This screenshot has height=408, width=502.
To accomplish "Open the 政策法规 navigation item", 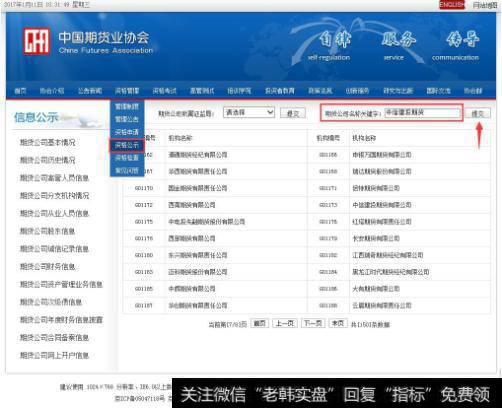I will tap(320, 91).
